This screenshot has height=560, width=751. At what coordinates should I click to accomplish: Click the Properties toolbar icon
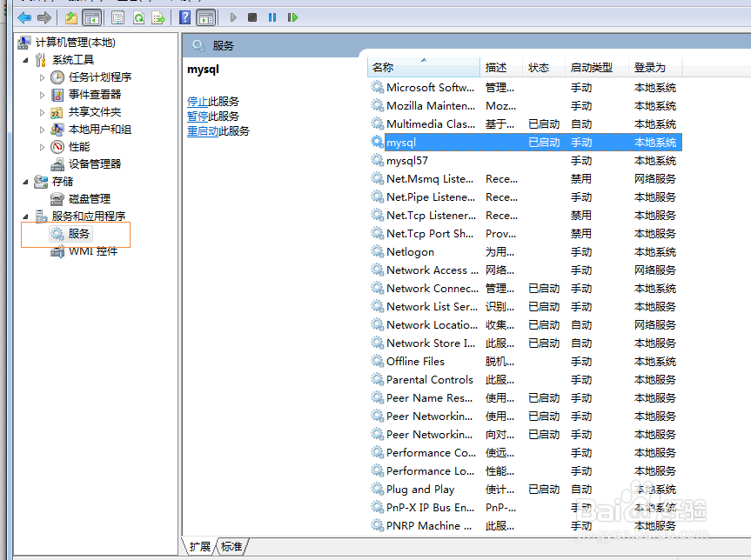pyautogui.click(x=117, y=17)
